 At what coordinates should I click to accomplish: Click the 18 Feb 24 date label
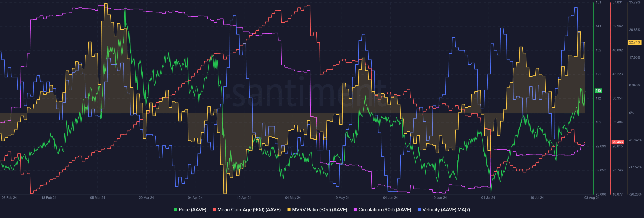point(49,198)
